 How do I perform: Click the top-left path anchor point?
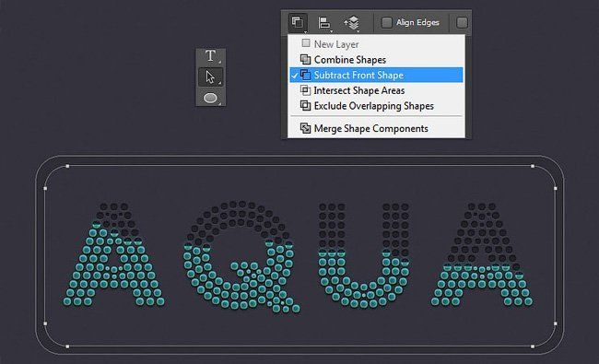coord(67,166)
